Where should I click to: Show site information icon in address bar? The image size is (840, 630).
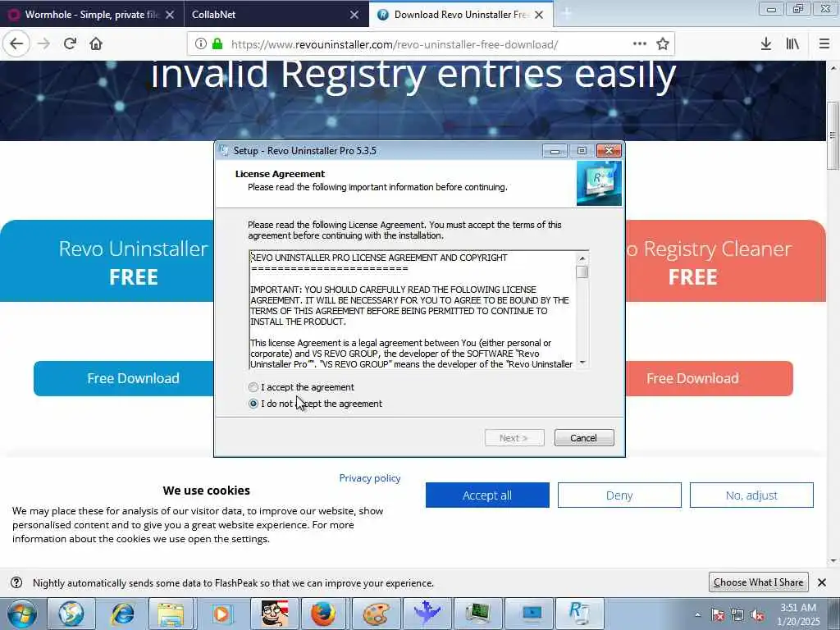pos(200,44)
